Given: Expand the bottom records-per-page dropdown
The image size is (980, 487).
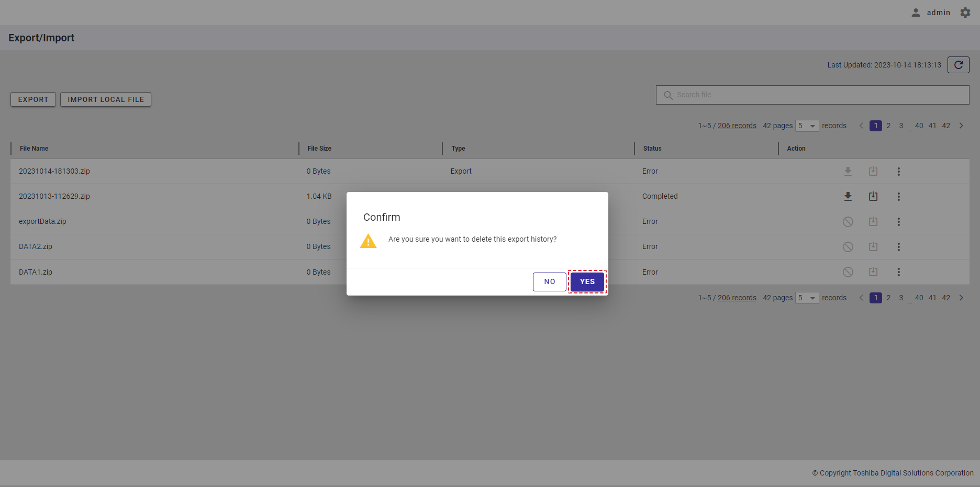Looking at the screenshot, I should pos(807,298).
